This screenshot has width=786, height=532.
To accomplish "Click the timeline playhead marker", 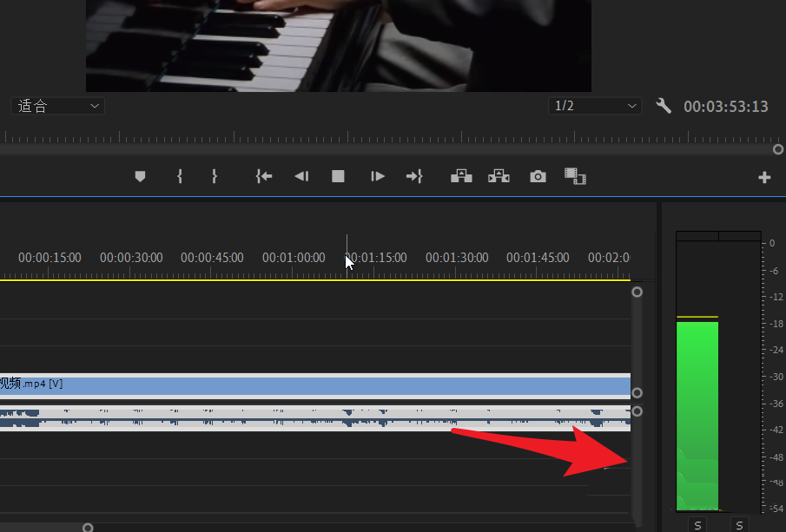I will [x=347, y=257].
